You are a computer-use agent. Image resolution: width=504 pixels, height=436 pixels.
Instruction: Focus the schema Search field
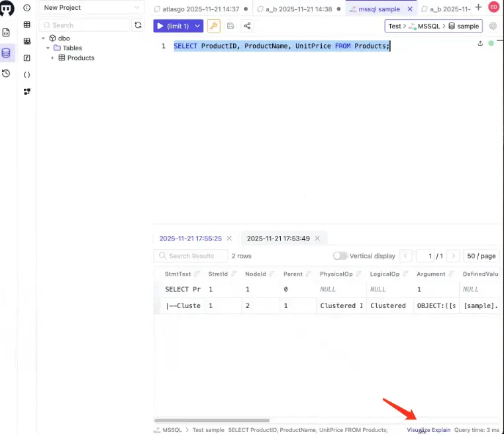(x=85, y=25)
